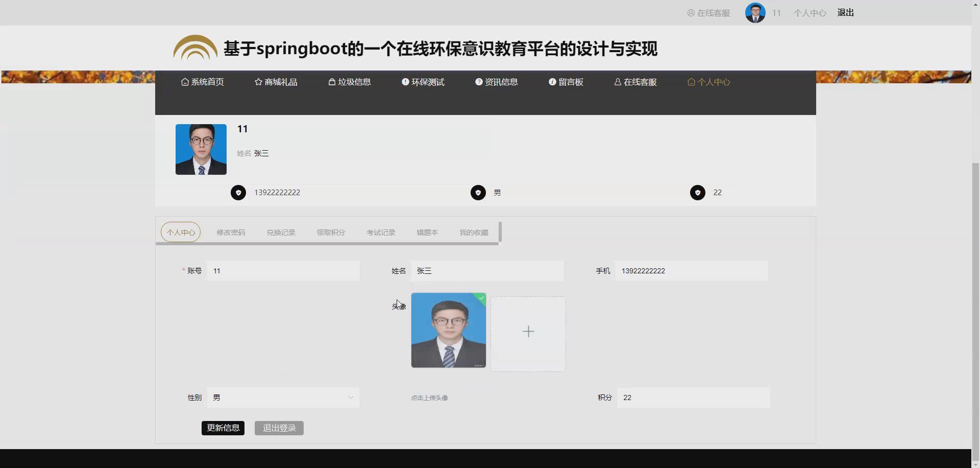Click the home icon beside 系统首页
980x468 pixels.
coord(185,82)
